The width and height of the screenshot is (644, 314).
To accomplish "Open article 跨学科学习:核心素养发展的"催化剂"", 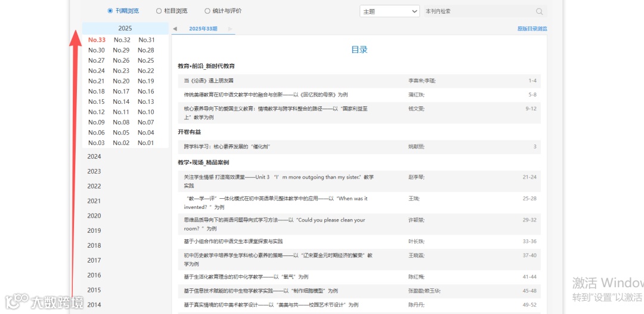I will pos(227,147).
